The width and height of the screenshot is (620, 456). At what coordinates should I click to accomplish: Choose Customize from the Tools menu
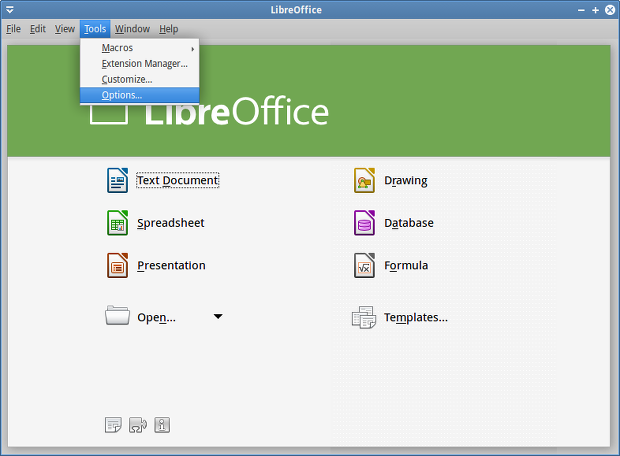point(140,79)
